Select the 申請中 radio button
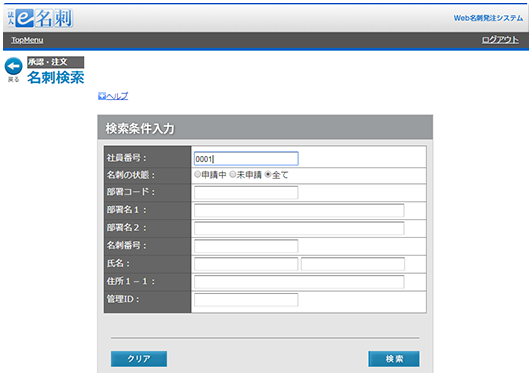This screenshot has height=376, width=532. click(x=197, y=174)
